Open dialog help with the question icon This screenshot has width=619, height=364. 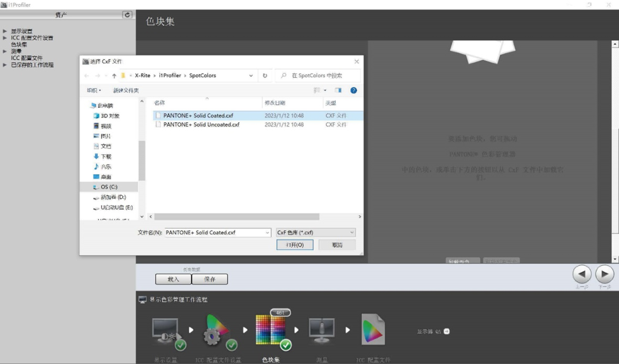[x=354, y=91]
